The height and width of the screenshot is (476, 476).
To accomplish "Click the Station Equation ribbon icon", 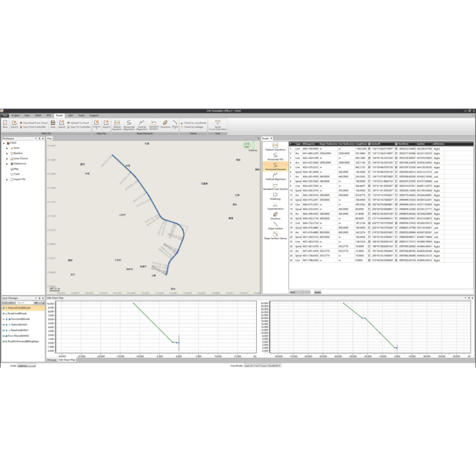I will [117, 125].
